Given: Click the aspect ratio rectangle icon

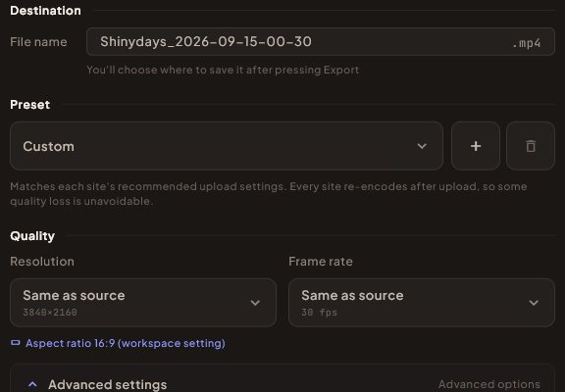Looking at the screenshot, I should pos(15,343).
